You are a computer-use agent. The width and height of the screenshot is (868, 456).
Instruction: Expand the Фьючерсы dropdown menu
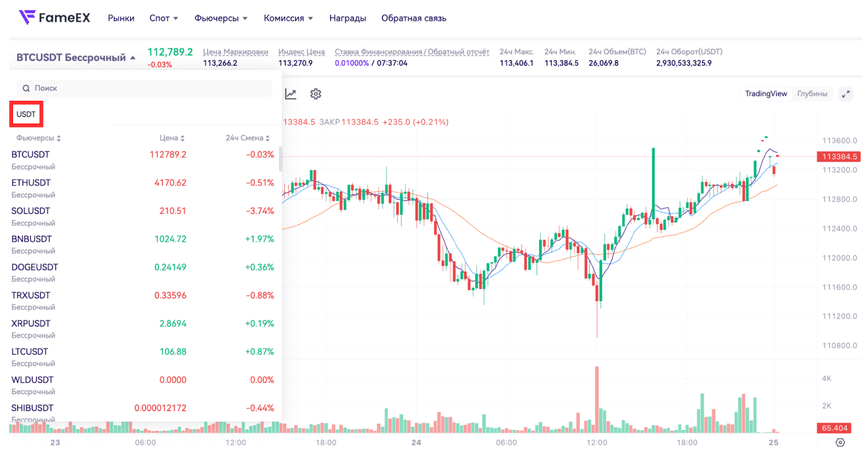221,18
